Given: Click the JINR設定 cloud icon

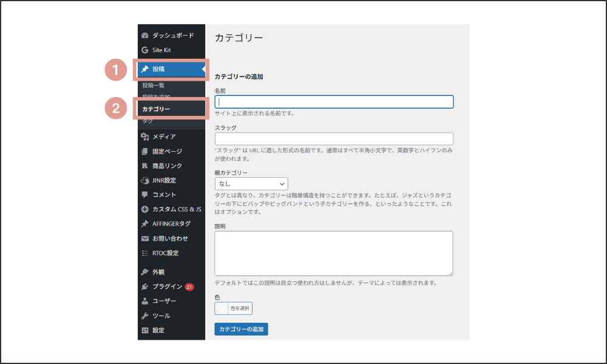Looking at the screenshot, I should (145, 180).
